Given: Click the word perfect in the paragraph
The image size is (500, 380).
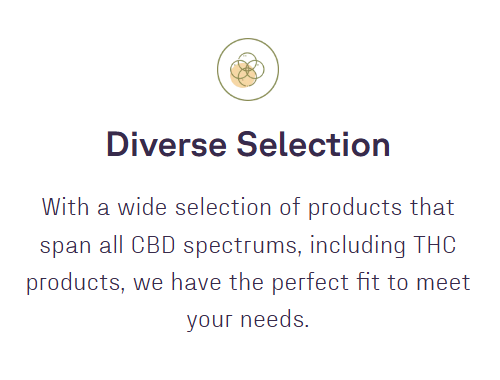Looking at the screenshot, I should pyautogui.click(x=310, y=283).
